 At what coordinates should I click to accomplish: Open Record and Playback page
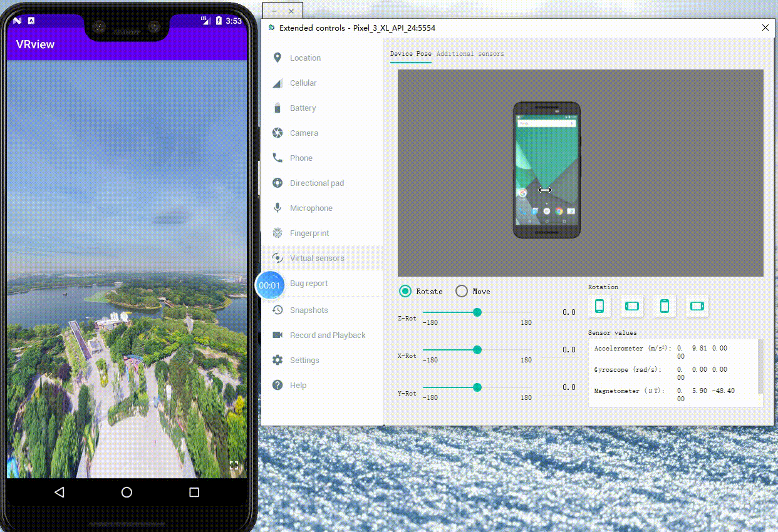pos(321,335)
